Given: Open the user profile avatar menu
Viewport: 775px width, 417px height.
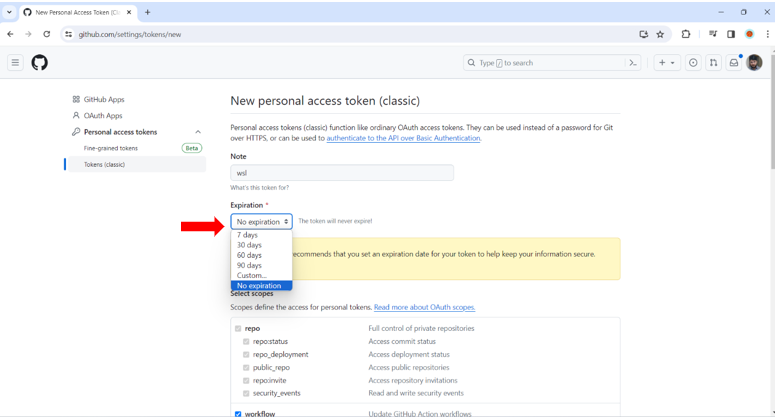Looking at the screenshot, I should point(754,63).
